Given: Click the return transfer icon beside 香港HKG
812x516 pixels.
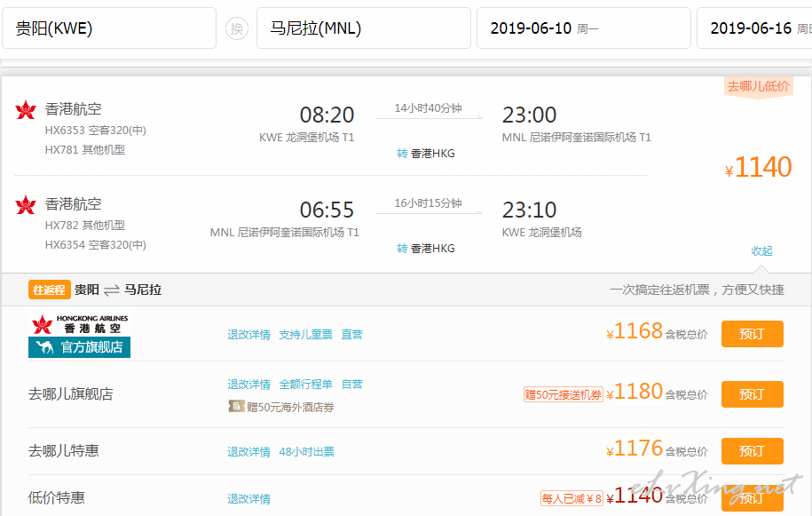Looking at the screenshot, I should [x=402, y=248].
